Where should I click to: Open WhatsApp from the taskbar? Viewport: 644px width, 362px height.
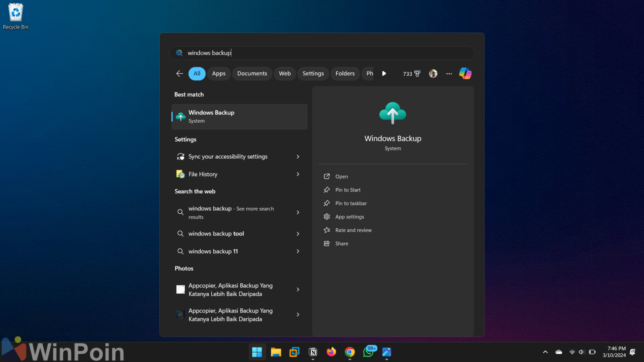click(368, 352)
